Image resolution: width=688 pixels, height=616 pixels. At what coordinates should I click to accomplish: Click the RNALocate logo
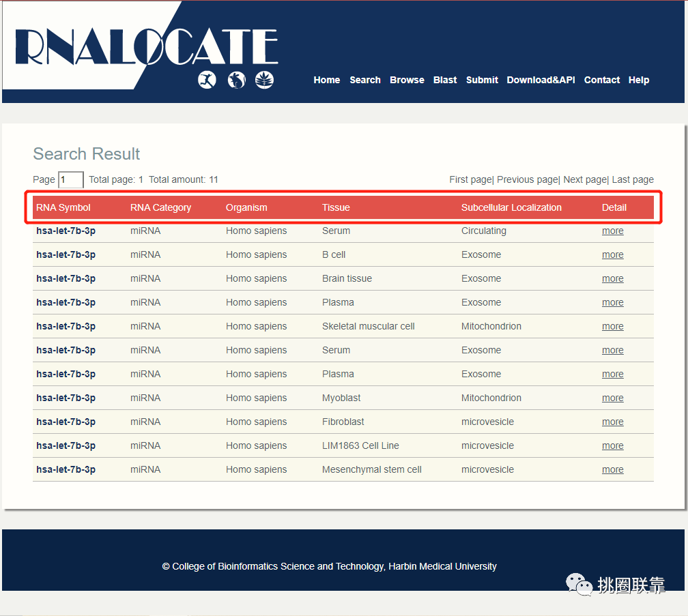[x=146, y=47]
